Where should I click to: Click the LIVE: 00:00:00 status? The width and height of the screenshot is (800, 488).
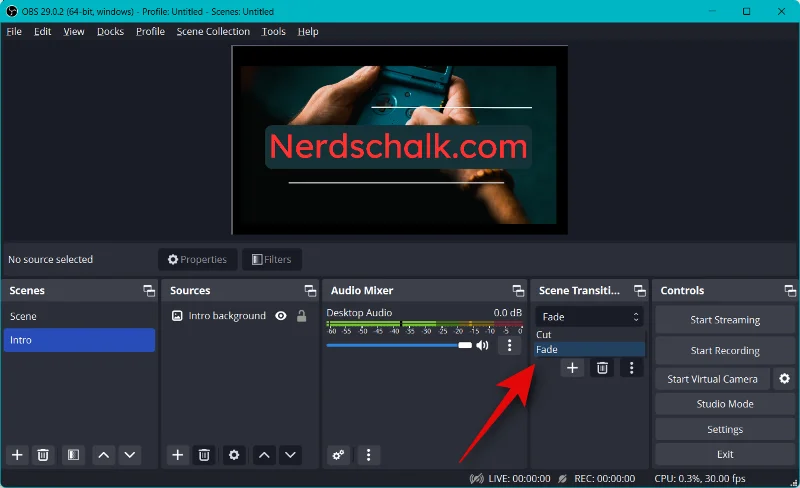point(519,479)
